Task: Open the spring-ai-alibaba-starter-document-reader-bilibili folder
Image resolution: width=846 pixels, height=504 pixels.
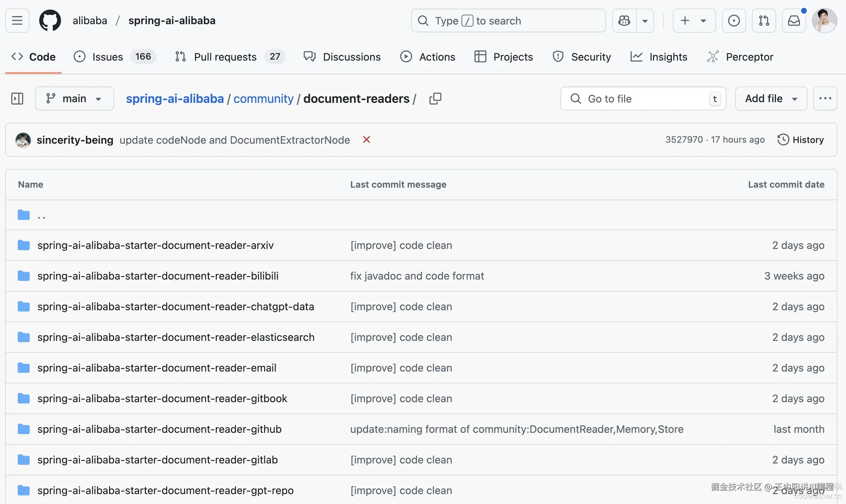Action: click(158, 276)
